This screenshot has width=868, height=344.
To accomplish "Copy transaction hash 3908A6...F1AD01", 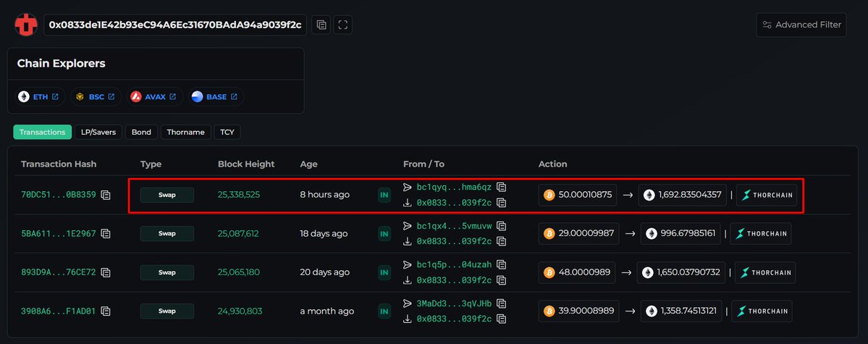I will [x=106, y=311].
